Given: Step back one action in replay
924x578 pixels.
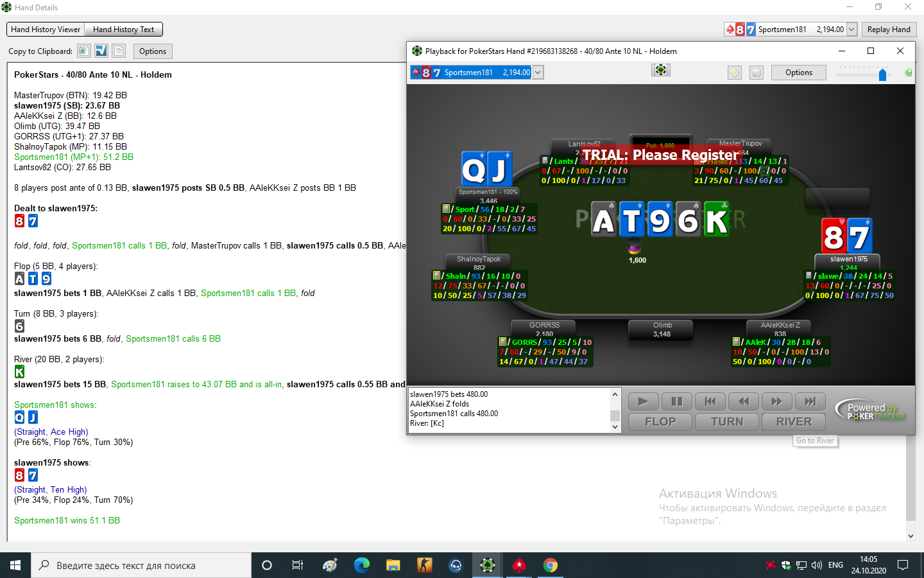Looking at the screenshot, I should pos(744,401).
